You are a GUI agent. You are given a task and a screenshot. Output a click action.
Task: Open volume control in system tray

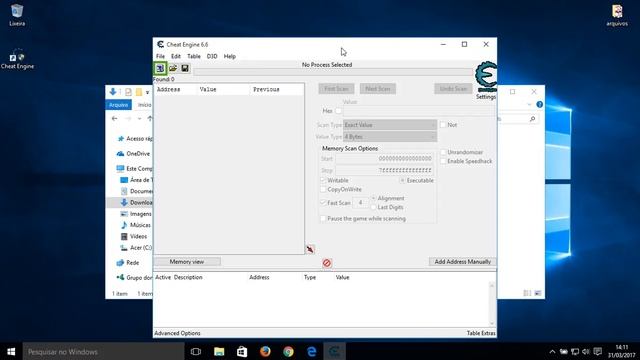pos(586,351)
